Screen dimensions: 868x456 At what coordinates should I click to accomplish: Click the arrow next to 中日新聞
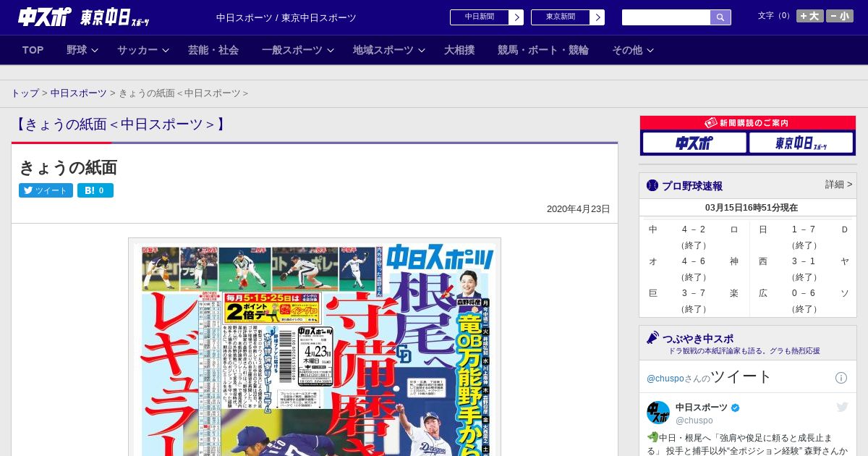pyautogui.click(x=516, y=17)
